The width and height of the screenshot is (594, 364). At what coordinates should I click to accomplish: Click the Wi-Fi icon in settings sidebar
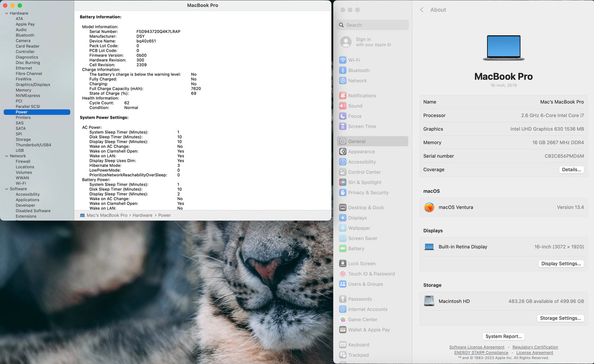coord(342,60)
